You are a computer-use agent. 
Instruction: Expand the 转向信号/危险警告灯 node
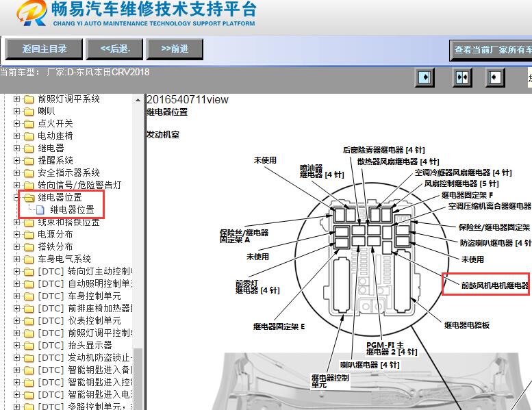point(16,185)
